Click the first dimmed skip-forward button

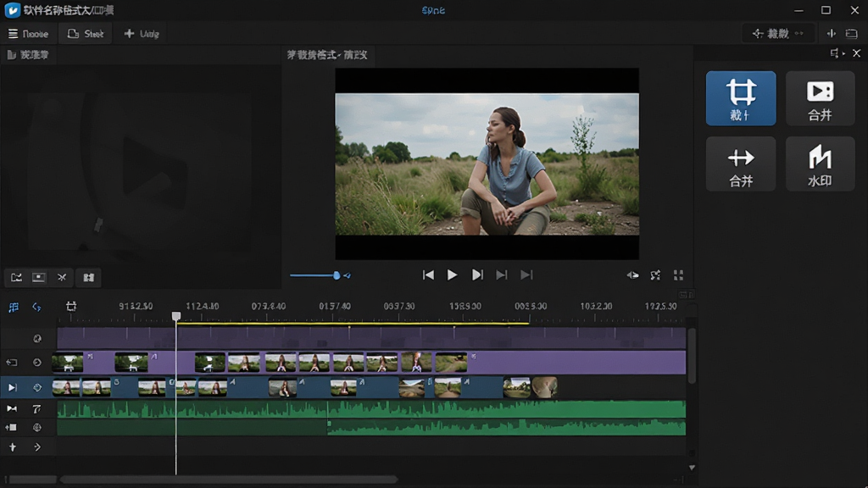click(x=502, y=275)
